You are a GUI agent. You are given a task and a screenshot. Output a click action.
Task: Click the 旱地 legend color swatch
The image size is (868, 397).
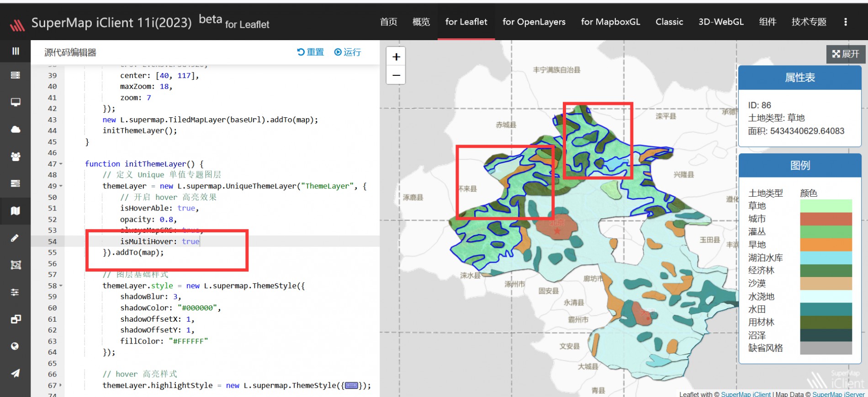(x=826, y=245)
